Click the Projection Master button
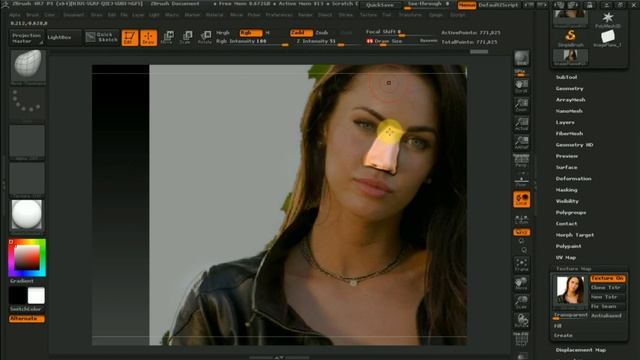The width and height of the screenshot is (640, 360). pos(27,38)
